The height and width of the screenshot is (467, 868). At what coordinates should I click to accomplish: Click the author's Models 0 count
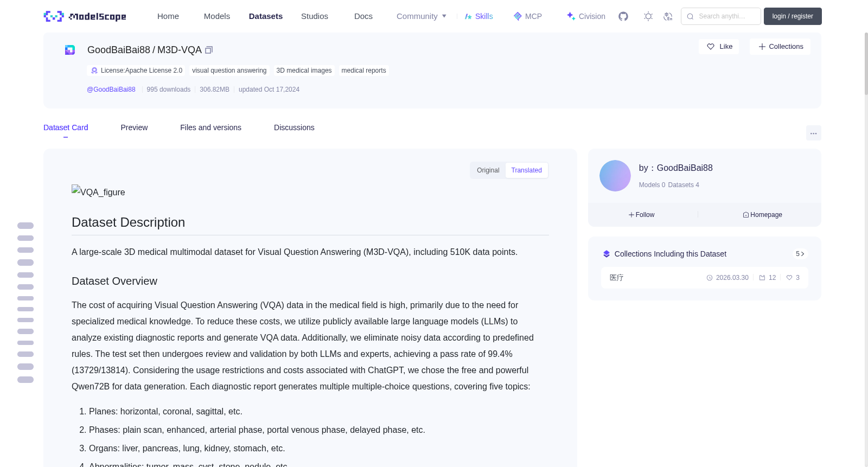pyautogui.click(x=652, y=185)
